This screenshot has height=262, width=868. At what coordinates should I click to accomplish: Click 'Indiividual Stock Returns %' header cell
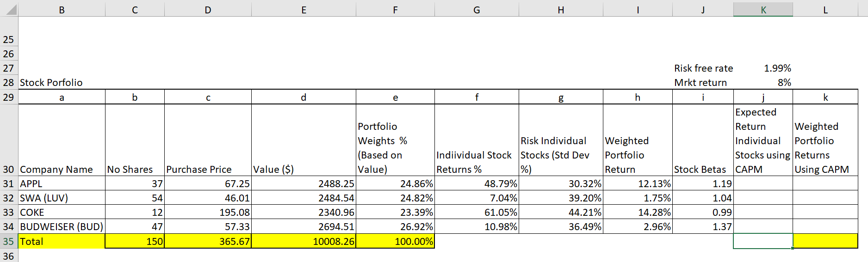point(477,140)
